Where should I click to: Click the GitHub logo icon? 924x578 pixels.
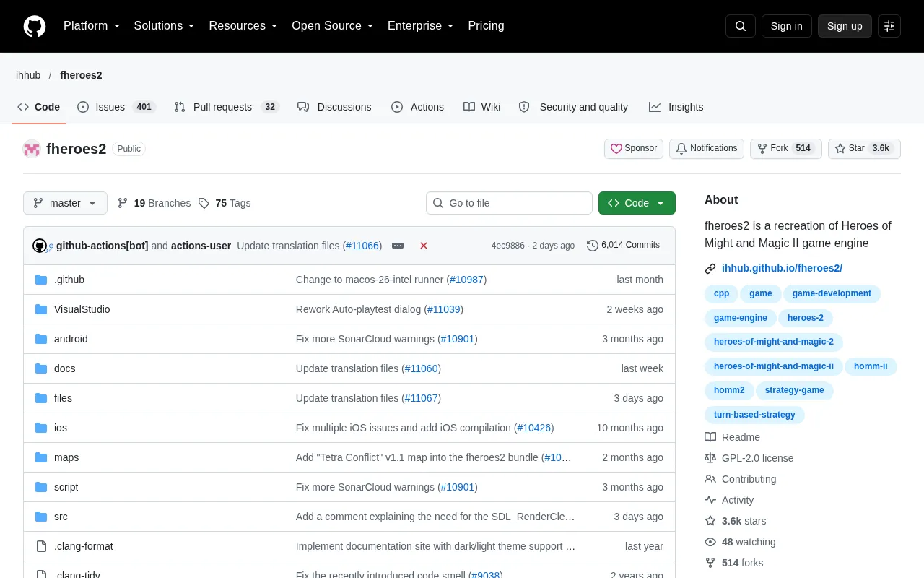pyautogui.click(x=35, y=26)
